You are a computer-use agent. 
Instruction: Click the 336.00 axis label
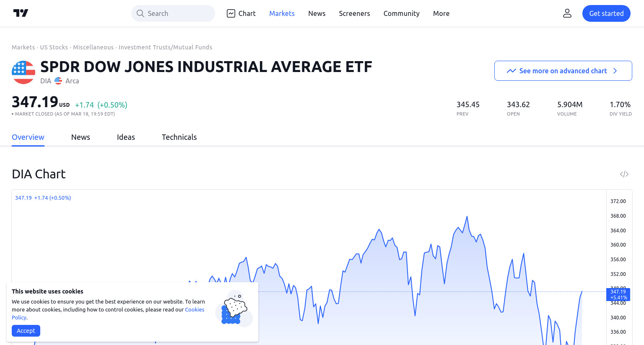pos(618,332)
